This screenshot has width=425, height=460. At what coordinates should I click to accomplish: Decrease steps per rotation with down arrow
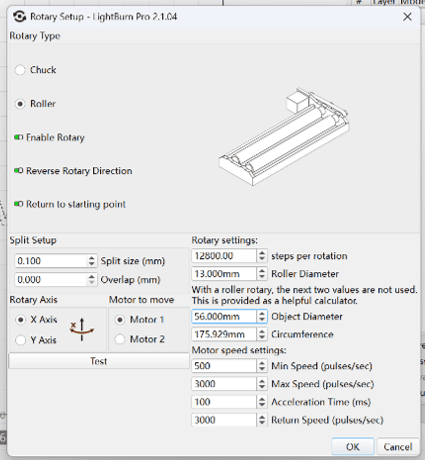(x=262, y=259)
